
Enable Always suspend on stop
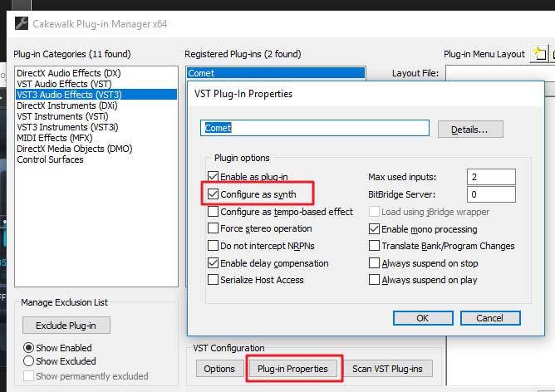(375, 263)
